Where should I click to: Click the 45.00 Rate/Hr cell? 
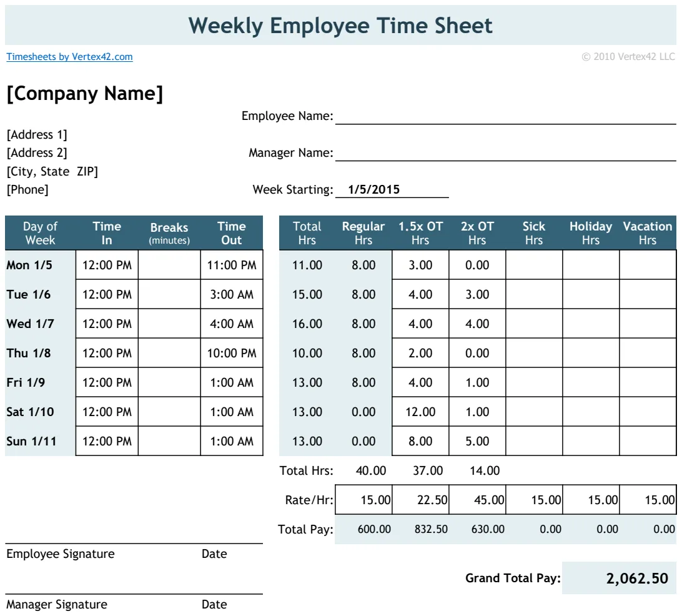(477, 500)
